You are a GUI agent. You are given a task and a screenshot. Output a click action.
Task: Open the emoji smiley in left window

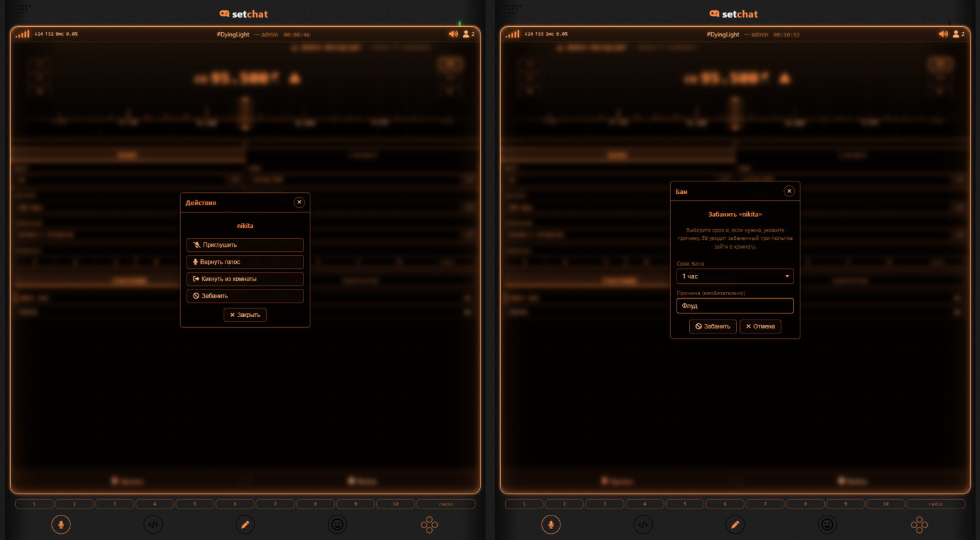(337, 524)
